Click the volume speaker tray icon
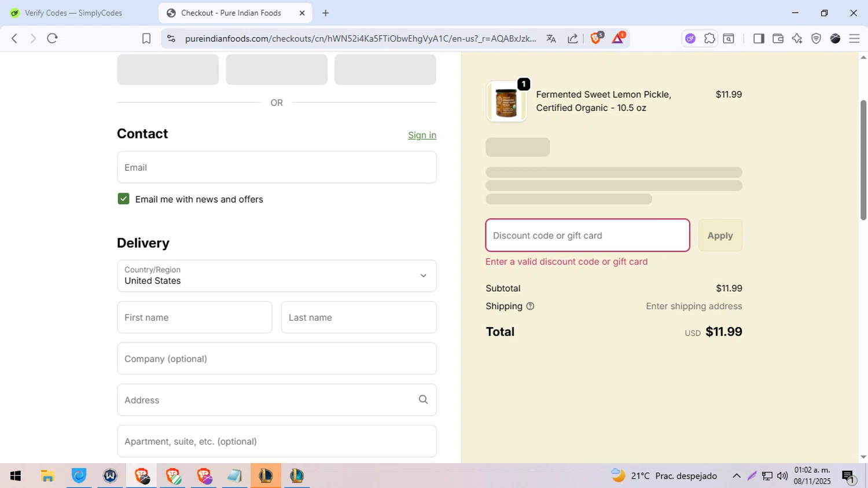The image size is (868, 488). (x=782, y=476)
